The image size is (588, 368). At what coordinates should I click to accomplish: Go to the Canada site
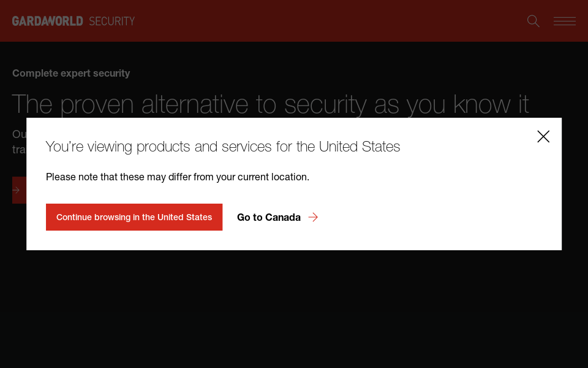pos(269,217)
